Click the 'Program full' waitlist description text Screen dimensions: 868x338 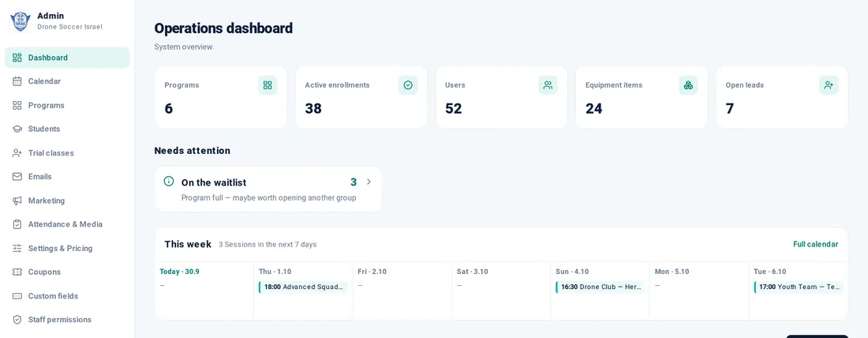268,197
